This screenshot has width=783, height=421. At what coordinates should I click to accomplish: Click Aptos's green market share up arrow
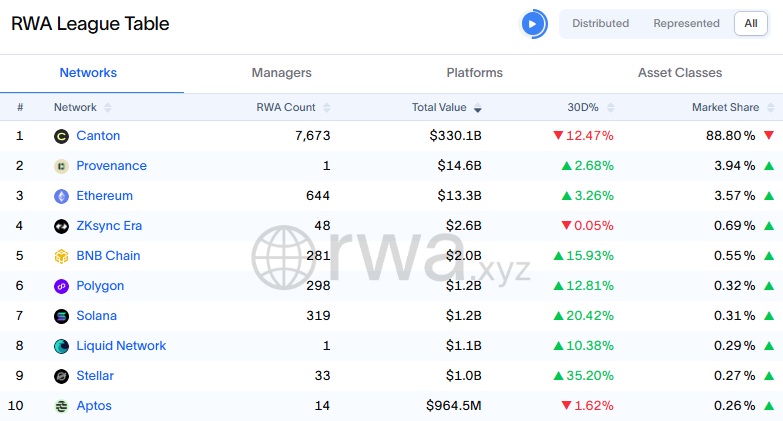click(x=769, y=406)
